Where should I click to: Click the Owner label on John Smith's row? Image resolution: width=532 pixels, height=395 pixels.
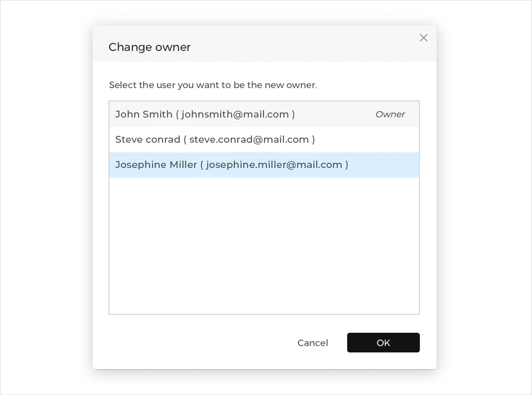pyautogui.click(x=390, y=114)
